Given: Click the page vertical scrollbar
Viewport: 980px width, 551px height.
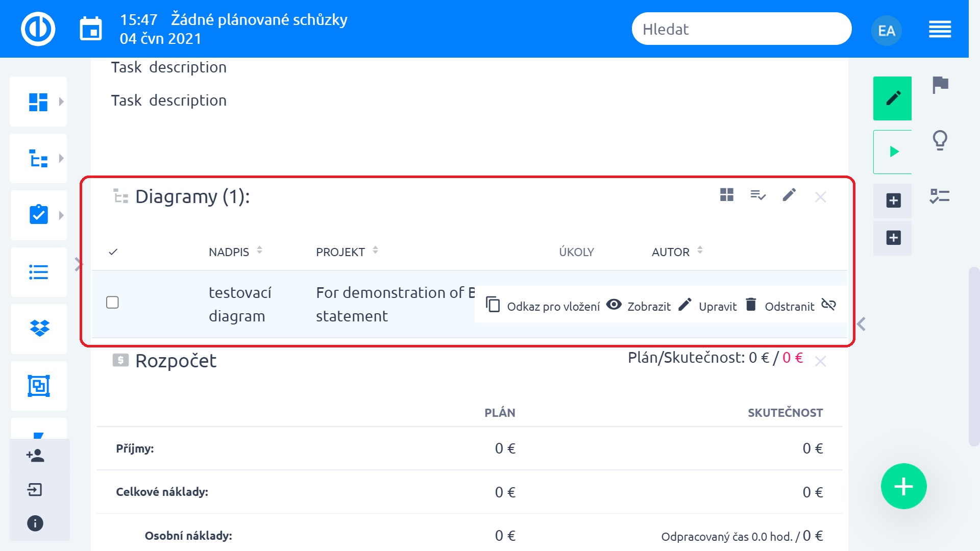Looking at the screenshot, I should [x=974, y=356].
